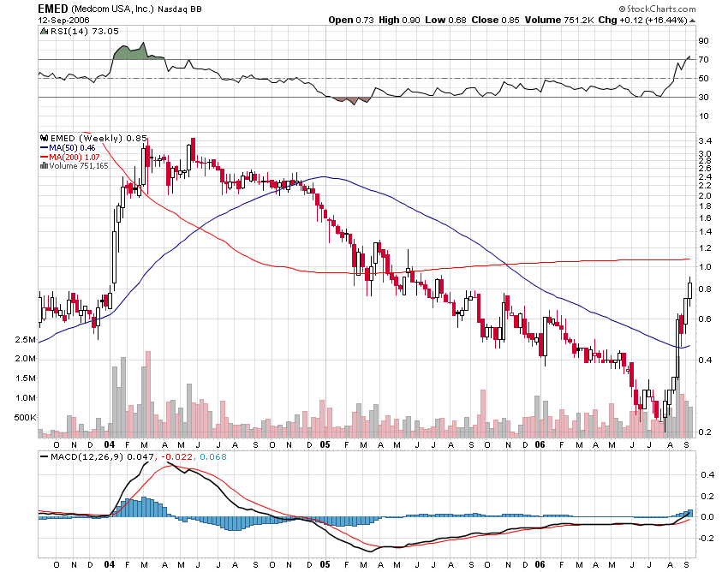Image resolution: width=728 pixels, height=572 pixels.
Task: Click the MA(50) 0.46 legend text
Action: tap(73, 147)
